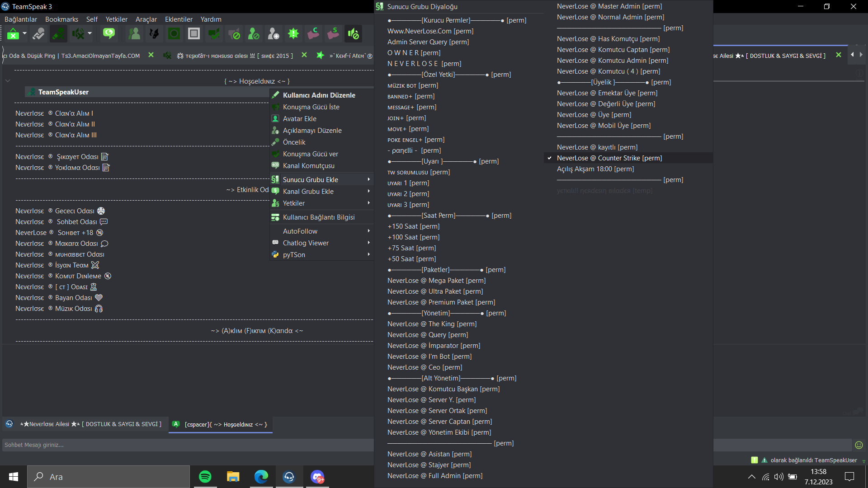Open the emoji picker smiley icon
Image resolution: width=868 pixels, height=488 pixels.
tap(859, 445)
